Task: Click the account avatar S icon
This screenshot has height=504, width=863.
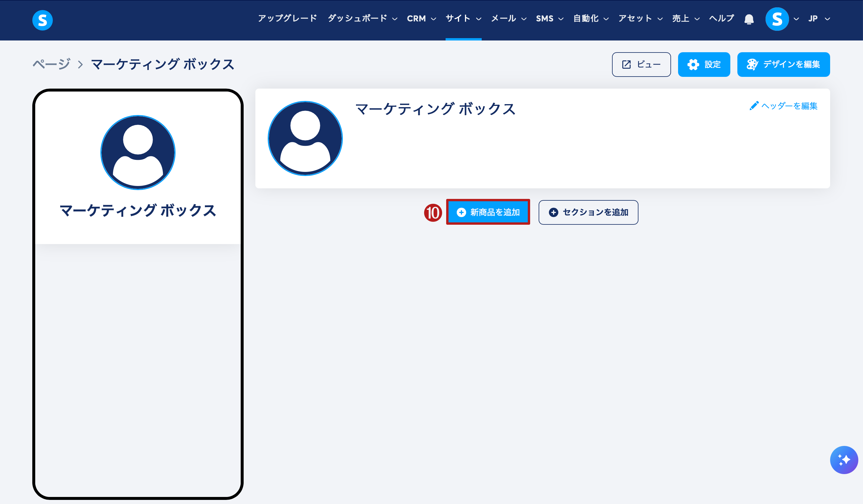Action: [x=777, y=19]
